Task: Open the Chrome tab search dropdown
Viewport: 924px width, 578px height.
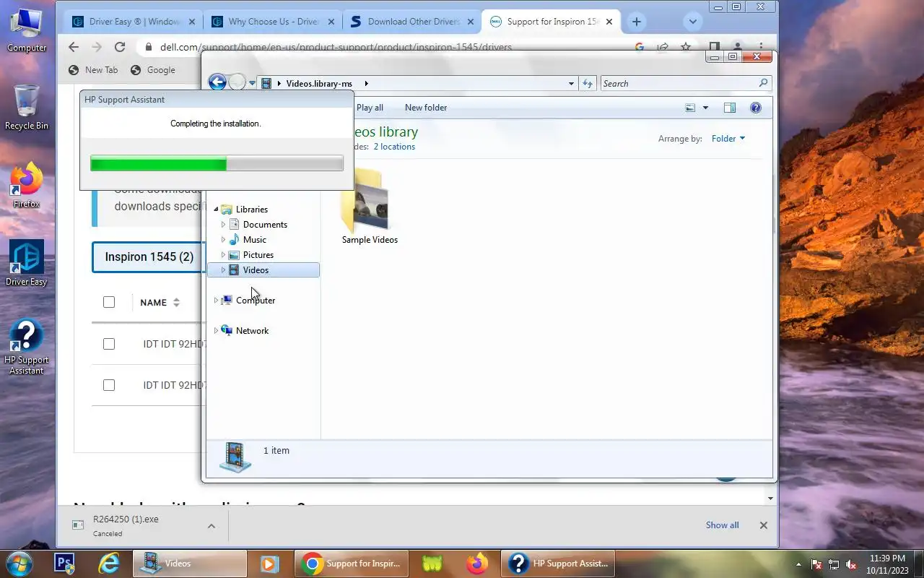Action: click(x=693, y=22)
